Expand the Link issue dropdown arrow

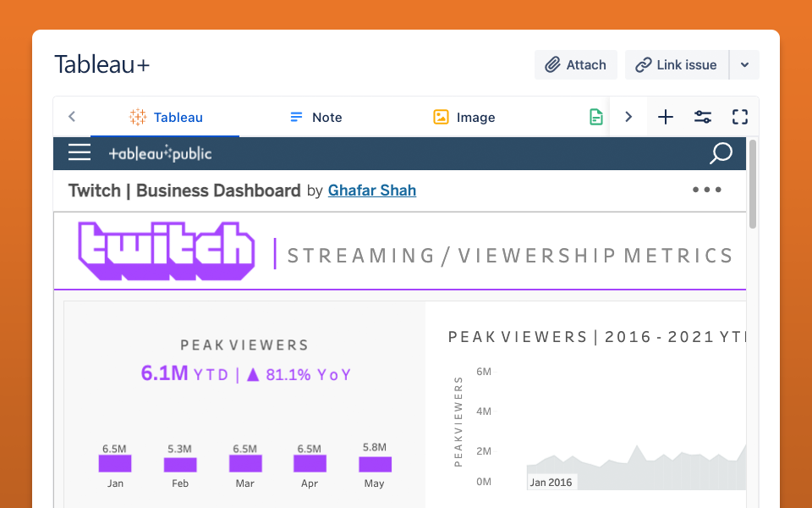click(744, 65)
